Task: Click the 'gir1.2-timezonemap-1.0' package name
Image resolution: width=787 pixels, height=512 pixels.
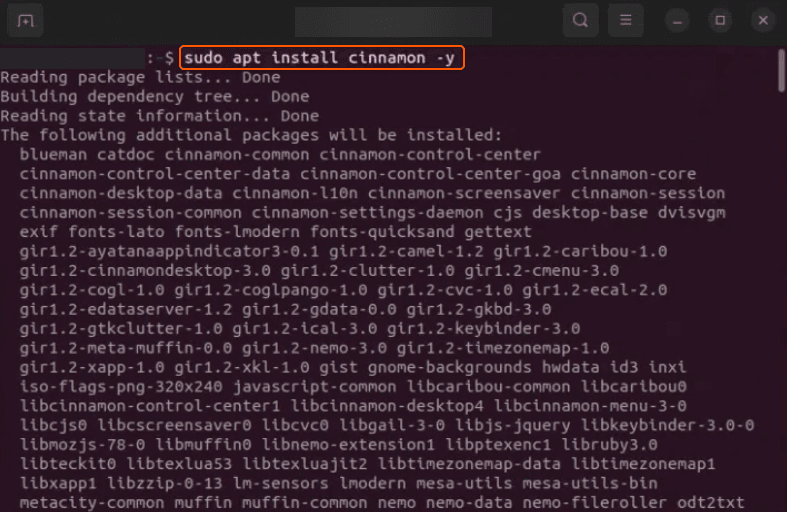Action: pyautogui.click(x=503, y=348)
